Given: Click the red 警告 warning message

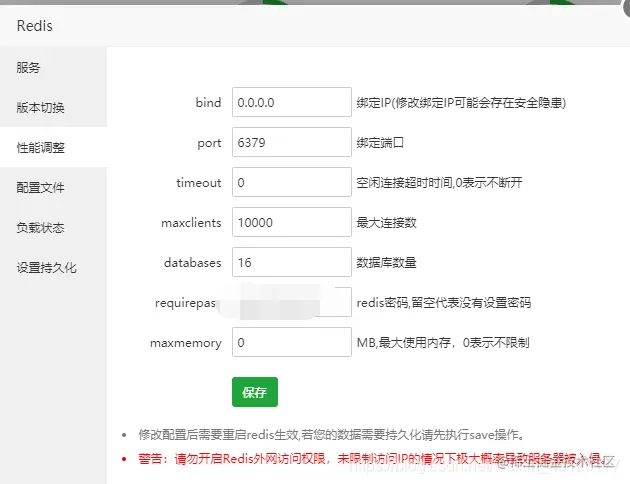Looking at the screenshot, I should pyautogui.click(x=372, y=458).
